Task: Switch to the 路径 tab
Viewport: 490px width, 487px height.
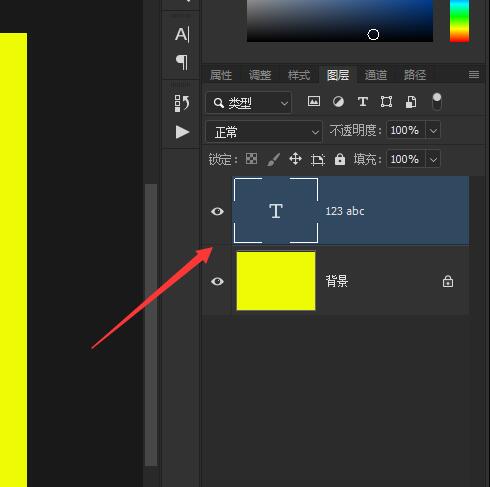Action: 415,75
